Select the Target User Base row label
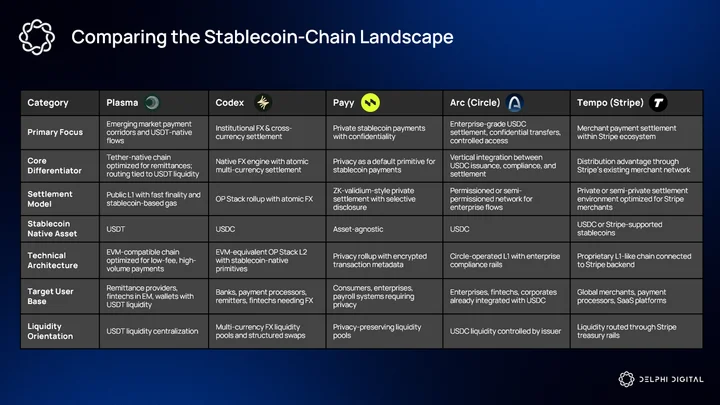 (x=60, y=296)
